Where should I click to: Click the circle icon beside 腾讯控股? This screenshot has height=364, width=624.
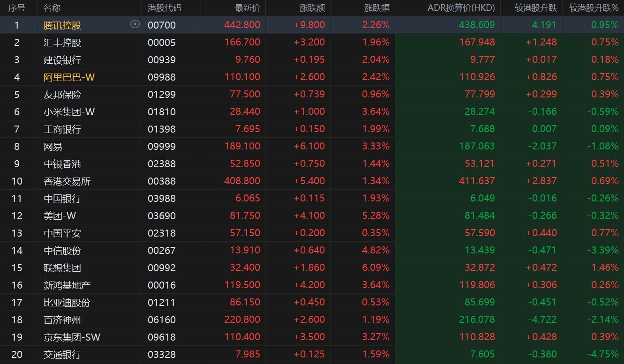pos(135,24)
